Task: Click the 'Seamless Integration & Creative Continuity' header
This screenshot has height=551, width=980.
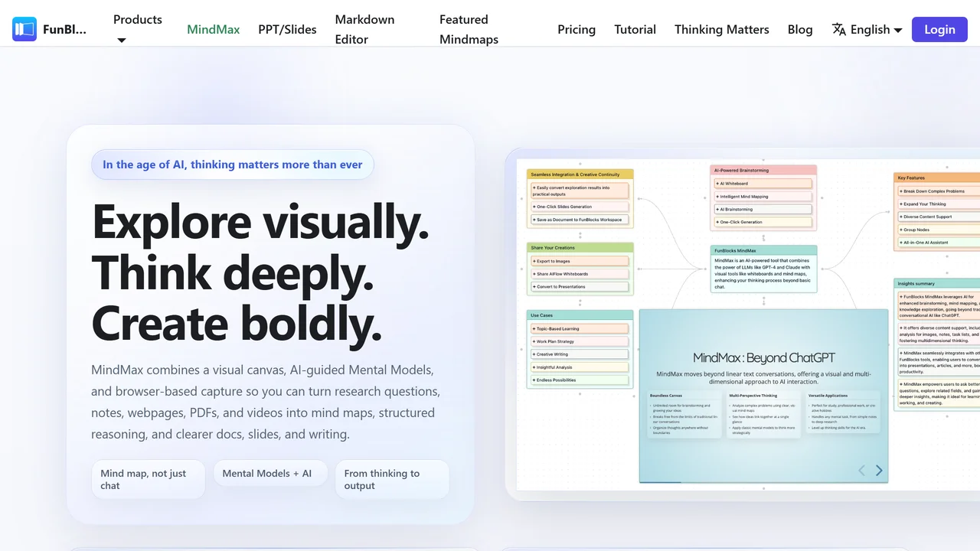Action: point(580,174)
